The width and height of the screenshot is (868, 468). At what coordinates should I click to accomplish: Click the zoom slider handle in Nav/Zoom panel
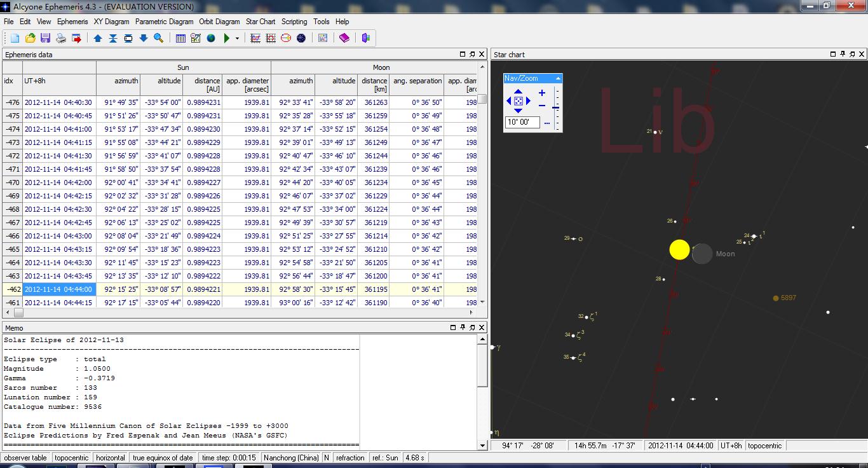tap(556, 108)
